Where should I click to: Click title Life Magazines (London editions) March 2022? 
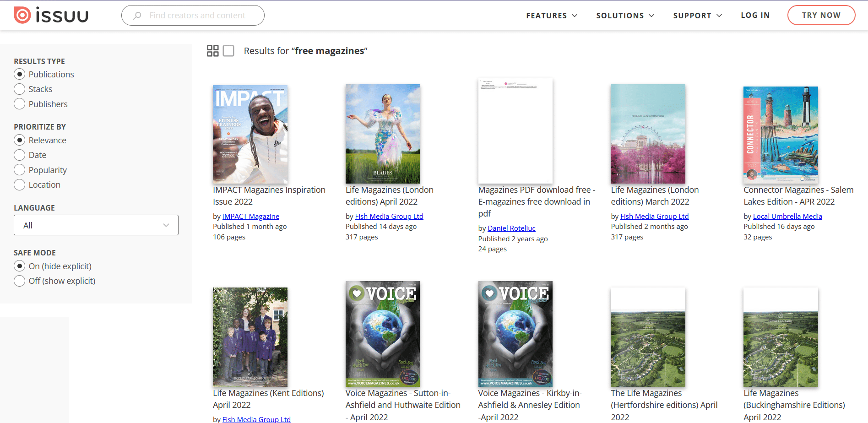coord(655,195)
